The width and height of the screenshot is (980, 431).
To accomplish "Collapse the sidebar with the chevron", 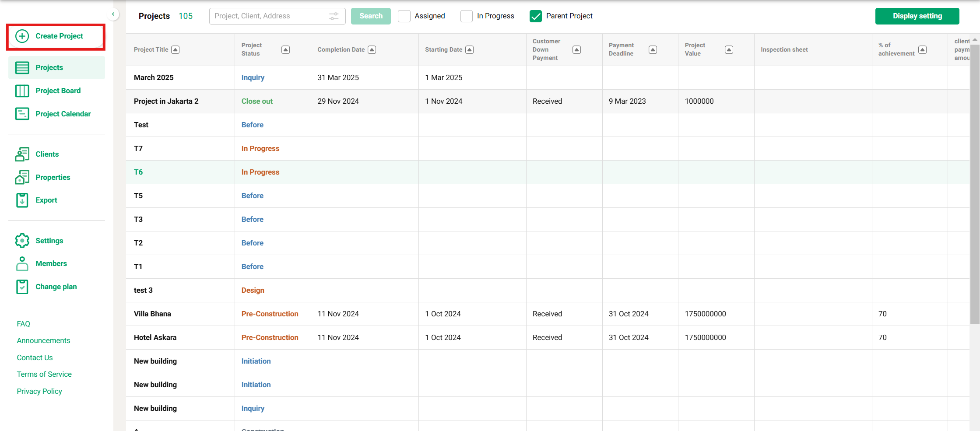I will pyautogui.click(x=113, y=14).
